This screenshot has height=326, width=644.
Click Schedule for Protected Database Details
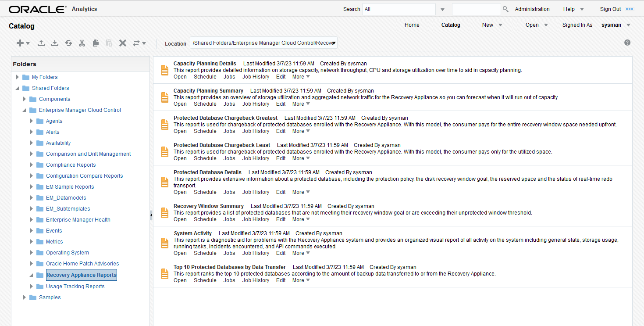point(205,192)
